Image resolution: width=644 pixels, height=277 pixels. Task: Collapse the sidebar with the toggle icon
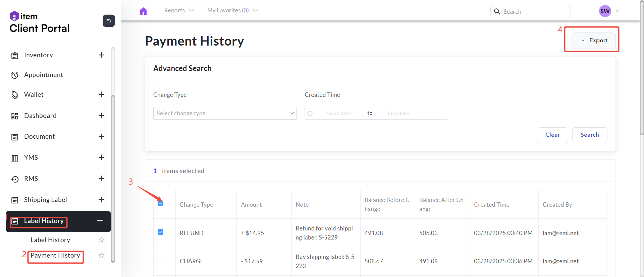109,21
